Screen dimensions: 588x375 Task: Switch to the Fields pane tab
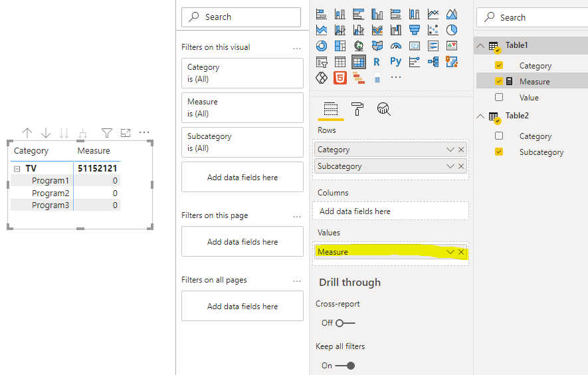331,109
